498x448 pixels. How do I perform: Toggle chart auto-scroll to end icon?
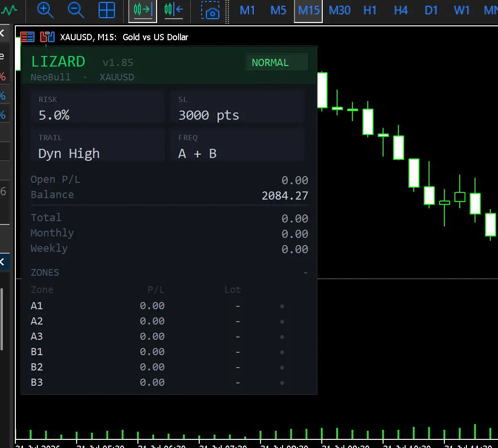coord(143,11)
